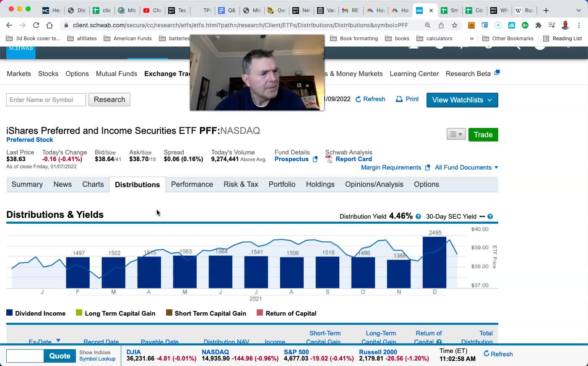
Task: Open the Margin Requirements link
Action: pyautogui.click(x=391, y=167)
